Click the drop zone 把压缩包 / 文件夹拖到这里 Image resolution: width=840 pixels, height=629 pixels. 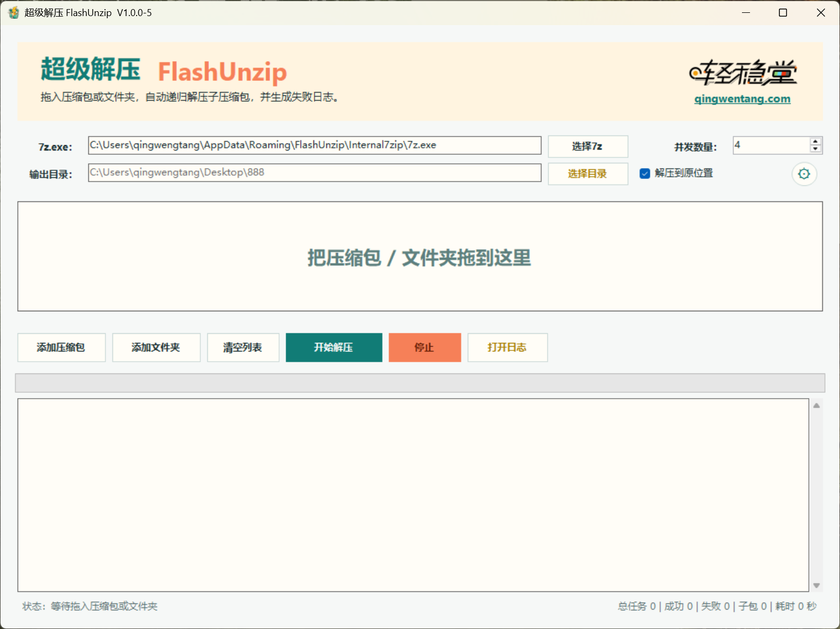[420, 257]
